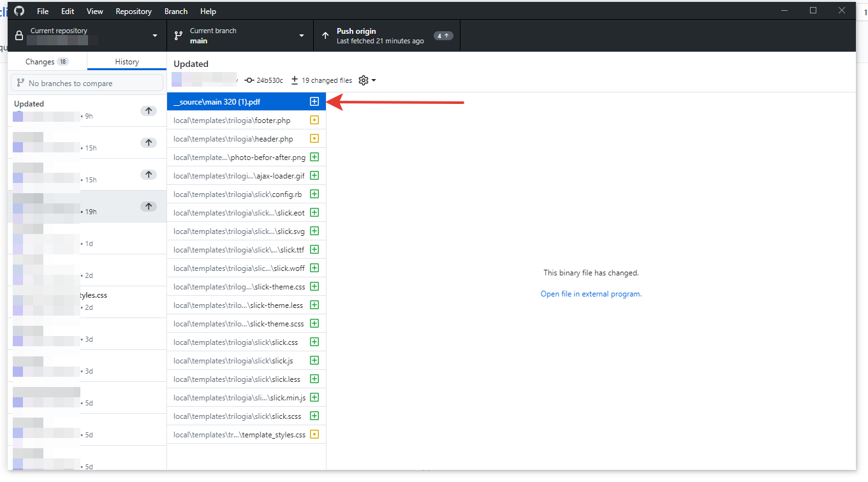The height and width of the screenshot is (482, 868).
Task: Select template_styles.css file
Action: 247,434
